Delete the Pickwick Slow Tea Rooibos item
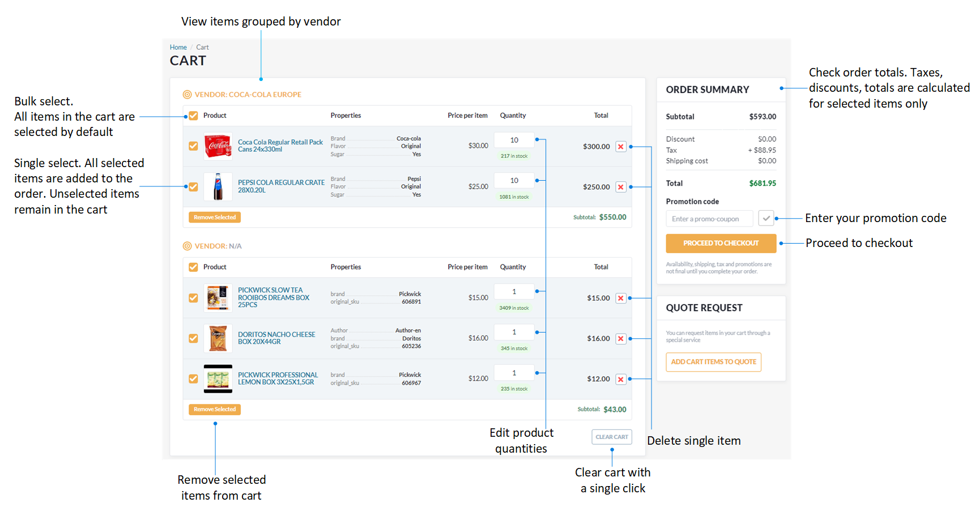The height and width of the screenshot is (511, 980). click(621, 298)
